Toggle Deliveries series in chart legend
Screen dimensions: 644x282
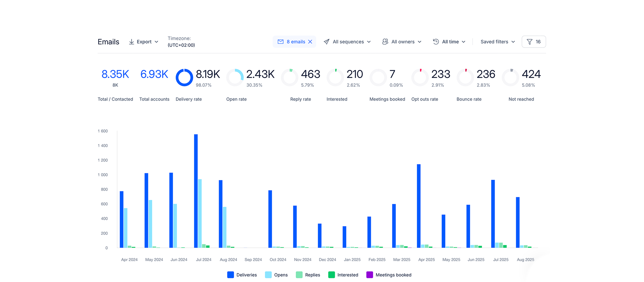tap(242, 275)
